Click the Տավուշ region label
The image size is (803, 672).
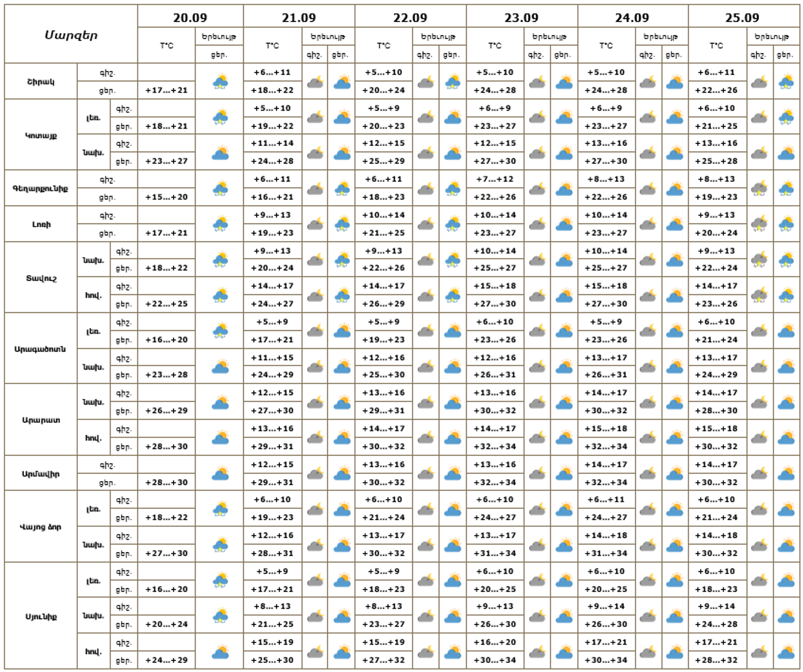[x=41, y=278]
